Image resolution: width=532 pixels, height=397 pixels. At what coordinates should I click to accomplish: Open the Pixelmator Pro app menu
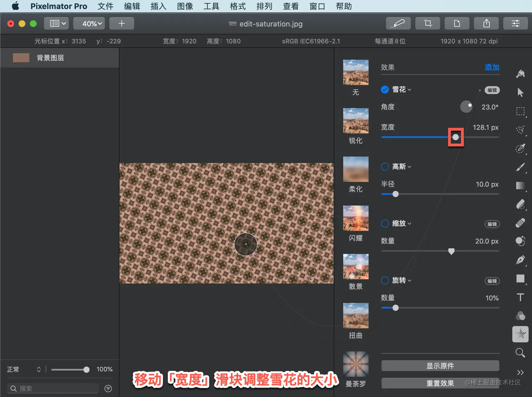59,6
